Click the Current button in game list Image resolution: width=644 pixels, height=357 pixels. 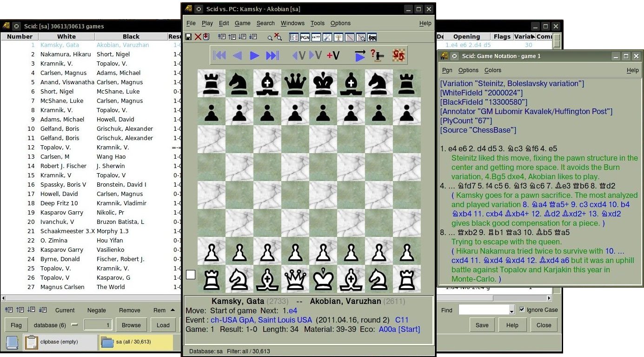[65, 310]
